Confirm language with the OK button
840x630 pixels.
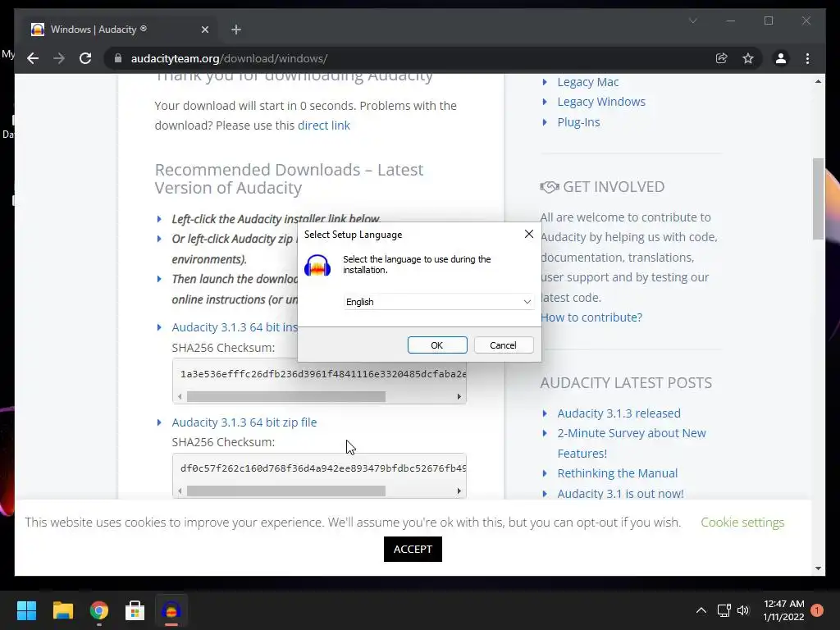tap(437, 345)
